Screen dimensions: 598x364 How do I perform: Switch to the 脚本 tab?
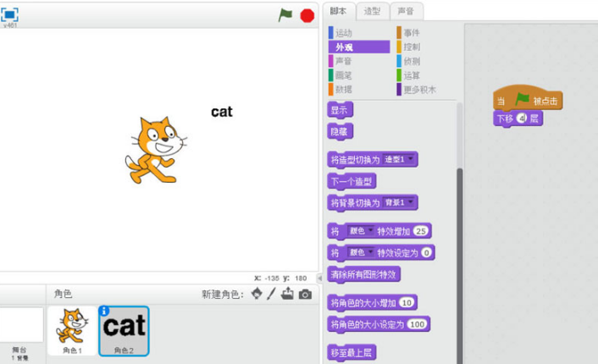pyautogui.click(x=338, y=11)
